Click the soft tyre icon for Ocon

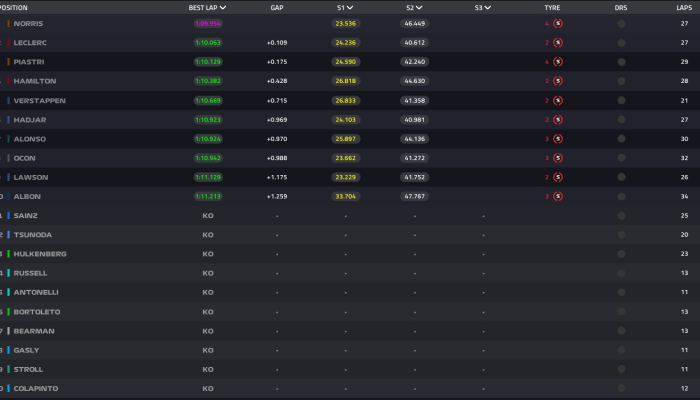tap(557, 158)
